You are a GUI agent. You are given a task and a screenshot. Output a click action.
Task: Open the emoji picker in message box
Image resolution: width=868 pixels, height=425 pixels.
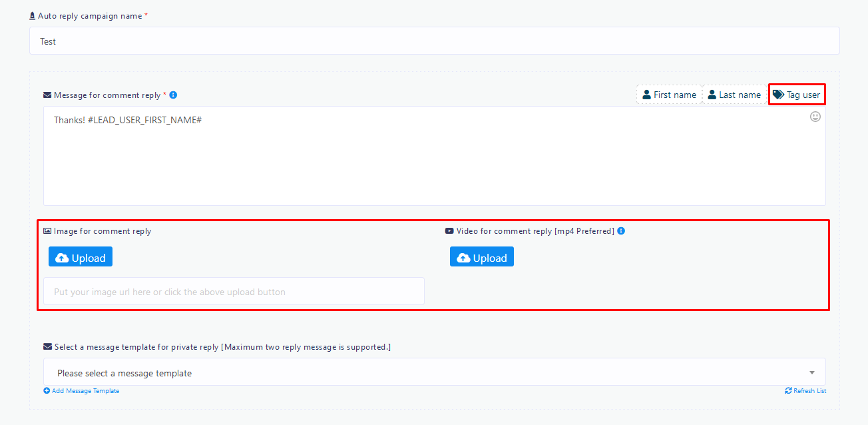[815, 117]
